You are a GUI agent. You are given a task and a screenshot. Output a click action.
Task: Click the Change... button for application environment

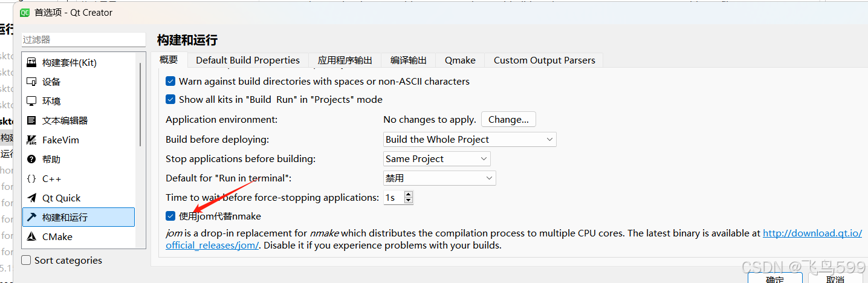click(508, 119)
